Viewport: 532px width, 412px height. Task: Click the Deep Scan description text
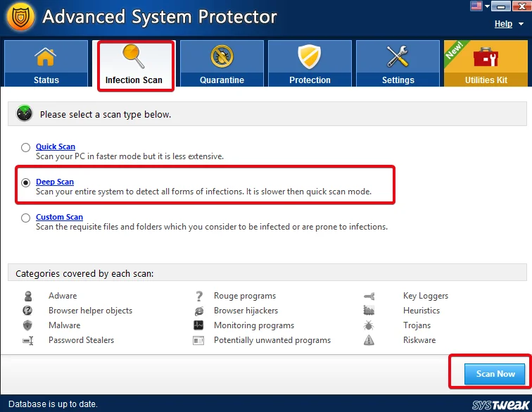pos(203,192)
